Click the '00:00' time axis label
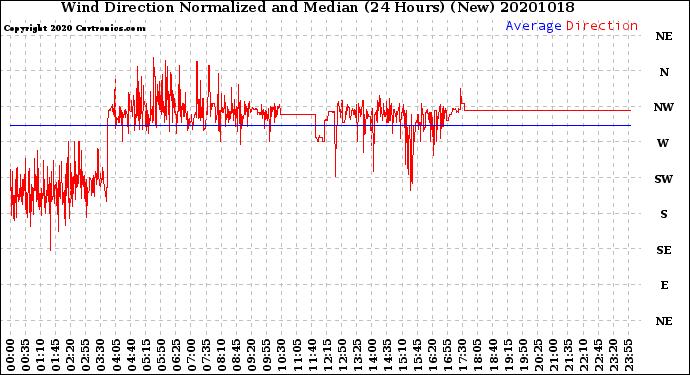The height and width of the screenshot is (375, 690). pyautogui.click(x=11, y=355)
